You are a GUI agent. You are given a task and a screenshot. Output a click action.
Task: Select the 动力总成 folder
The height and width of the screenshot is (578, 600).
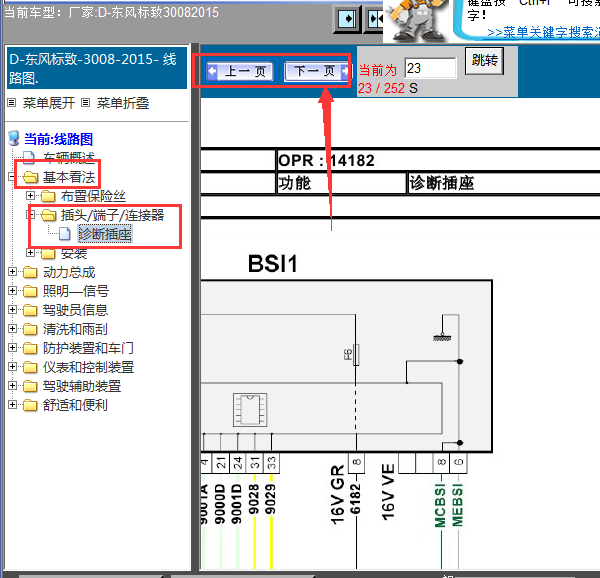coord(69,272)
